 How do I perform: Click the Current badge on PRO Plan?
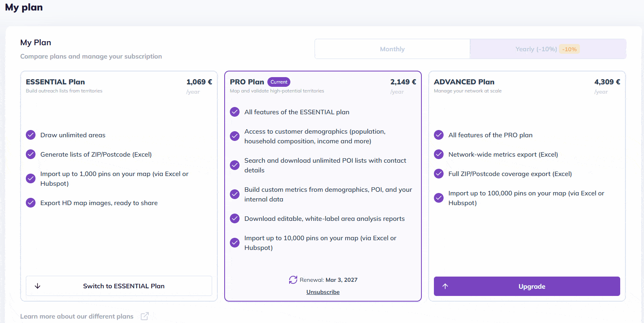[x=279, y=82]
